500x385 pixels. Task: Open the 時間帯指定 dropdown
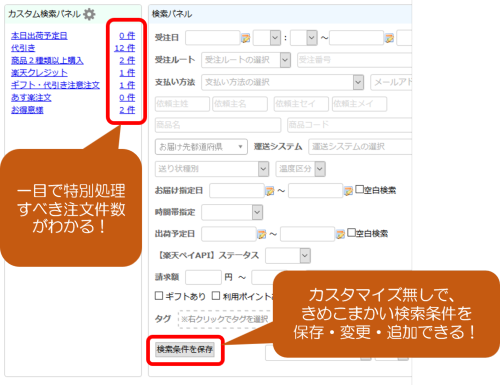point(232,212)
